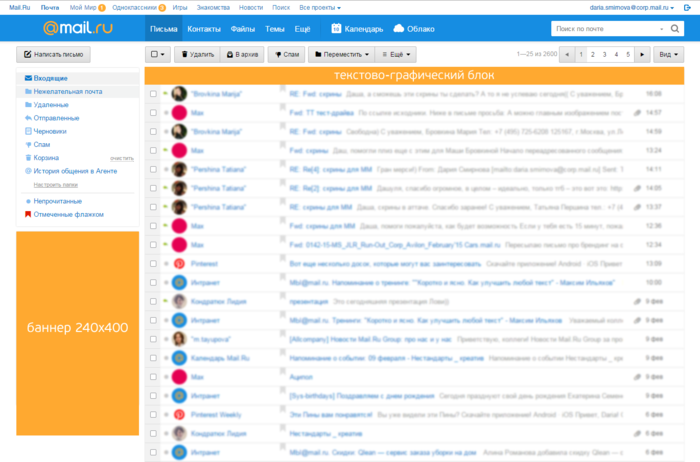Click the search magnifier icon

click(675, 29)
